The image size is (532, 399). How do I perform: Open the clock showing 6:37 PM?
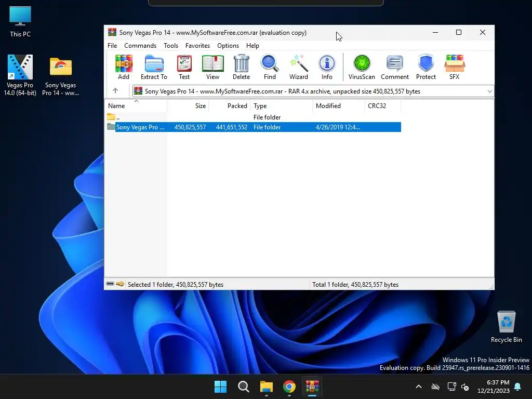tap(494, 387)
